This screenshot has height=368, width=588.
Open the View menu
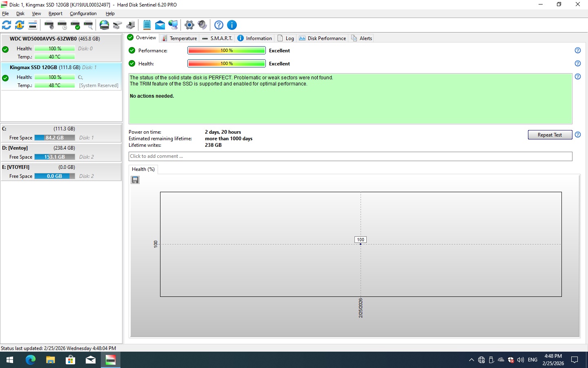point(36,13)
